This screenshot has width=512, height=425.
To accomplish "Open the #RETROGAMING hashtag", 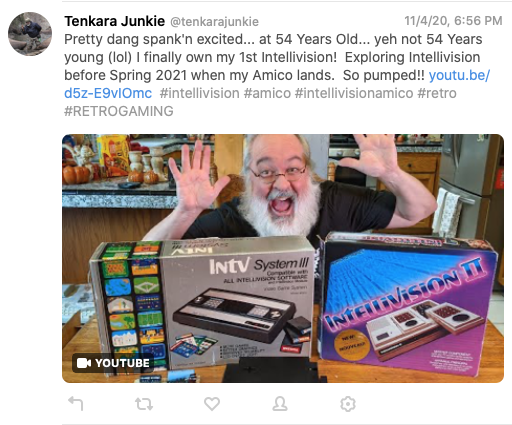I will pyautogui.click(x=119, y=111).
